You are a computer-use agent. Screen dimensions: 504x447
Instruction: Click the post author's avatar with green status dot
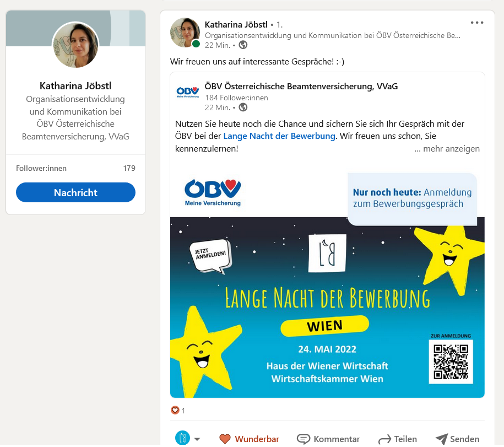(x=185, y=33)
